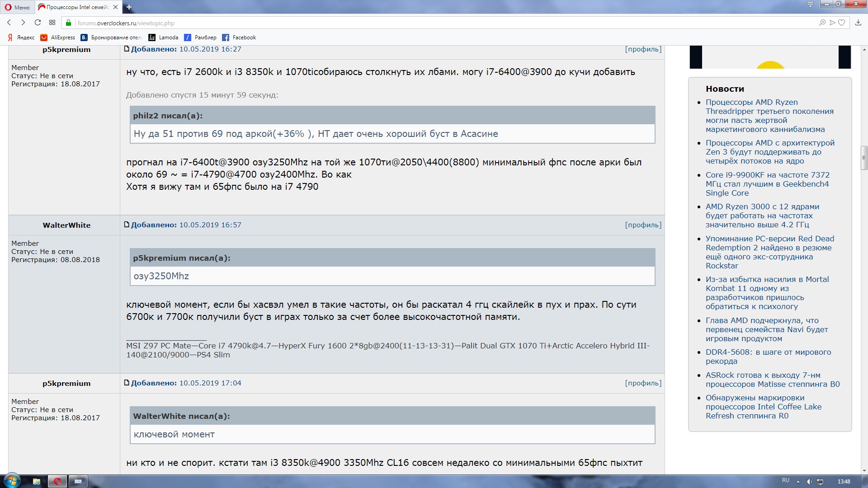Screen dimensions: 868x488
Task: Click the green padlock security icon
Action: (69, 23)
